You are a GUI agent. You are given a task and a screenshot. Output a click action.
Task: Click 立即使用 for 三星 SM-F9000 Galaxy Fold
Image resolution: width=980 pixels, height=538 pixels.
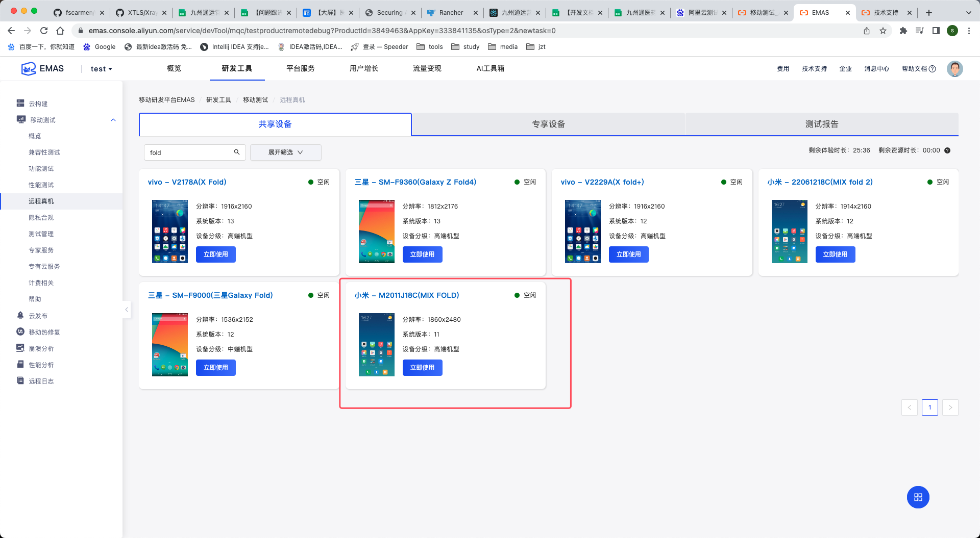click(216, 368)
